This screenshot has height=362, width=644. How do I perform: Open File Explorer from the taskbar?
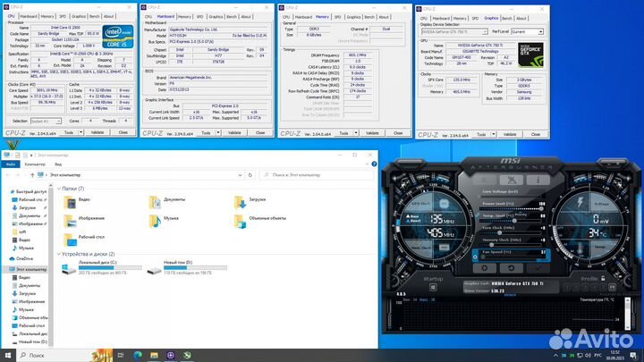(154, 355)
